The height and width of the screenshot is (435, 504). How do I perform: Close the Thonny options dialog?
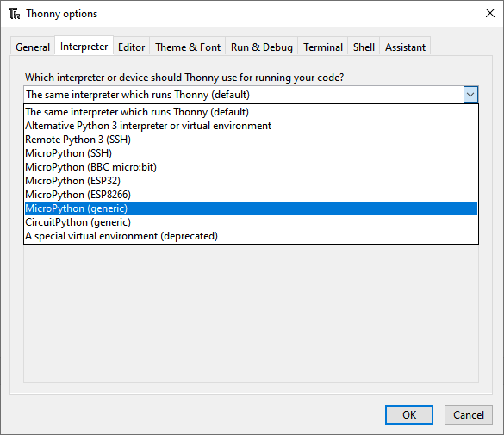[490, 13]
